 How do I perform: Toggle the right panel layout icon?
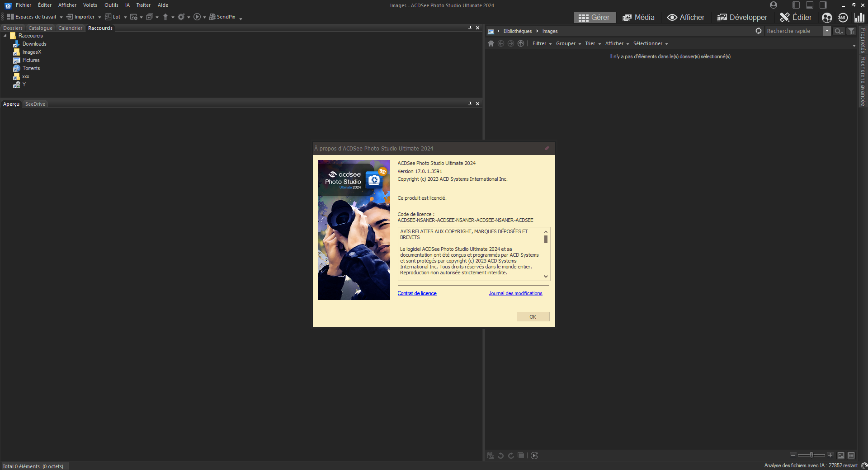click(823, 5)
